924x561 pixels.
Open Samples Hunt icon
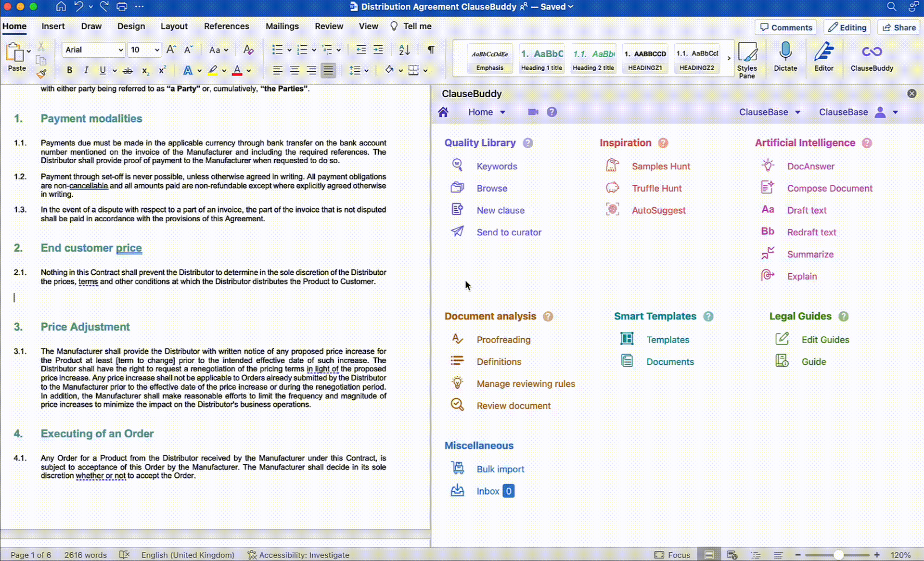(612, 166)
